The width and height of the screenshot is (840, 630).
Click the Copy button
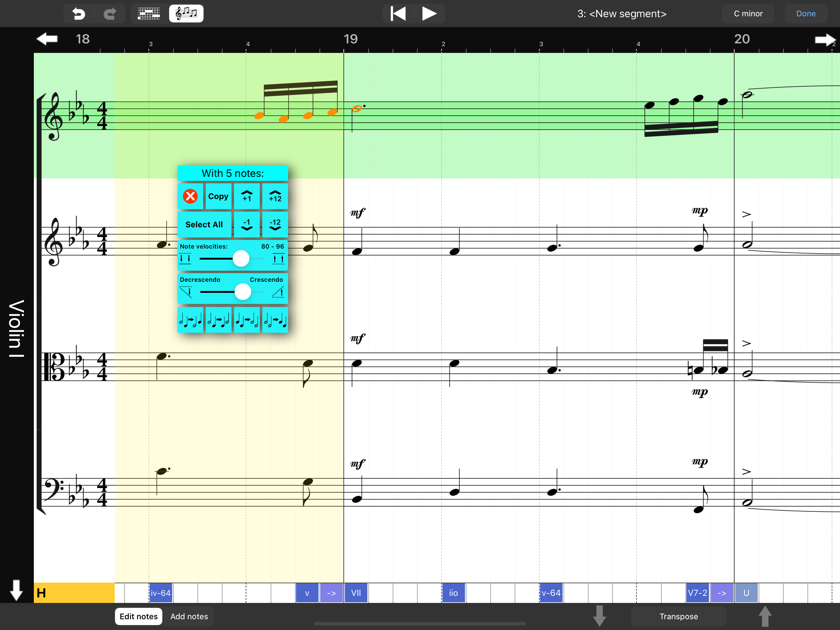218,197
